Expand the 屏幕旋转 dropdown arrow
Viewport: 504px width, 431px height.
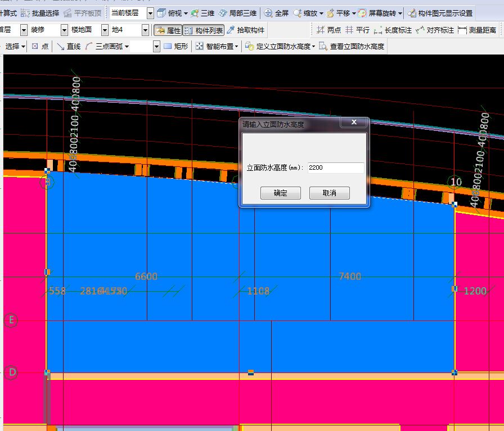400,13
